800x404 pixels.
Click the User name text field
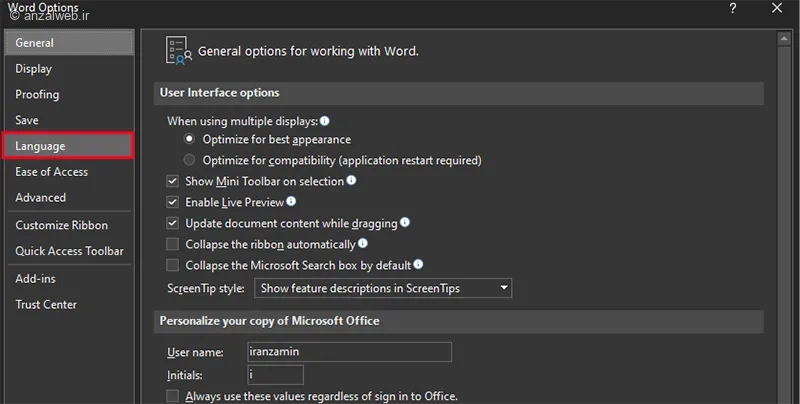(x=349, y=352)
